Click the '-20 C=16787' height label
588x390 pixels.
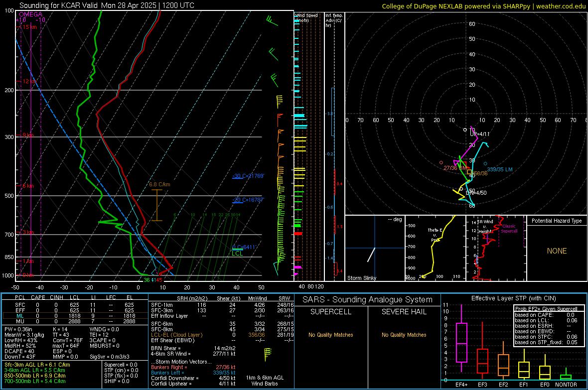(x=248, y=200)
